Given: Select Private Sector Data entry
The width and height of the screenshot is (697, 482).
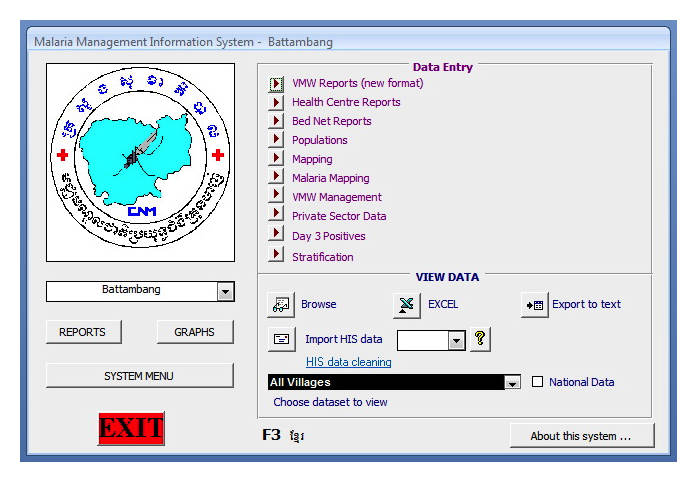Looking at the screenshot, I should [x=339, y=216].
